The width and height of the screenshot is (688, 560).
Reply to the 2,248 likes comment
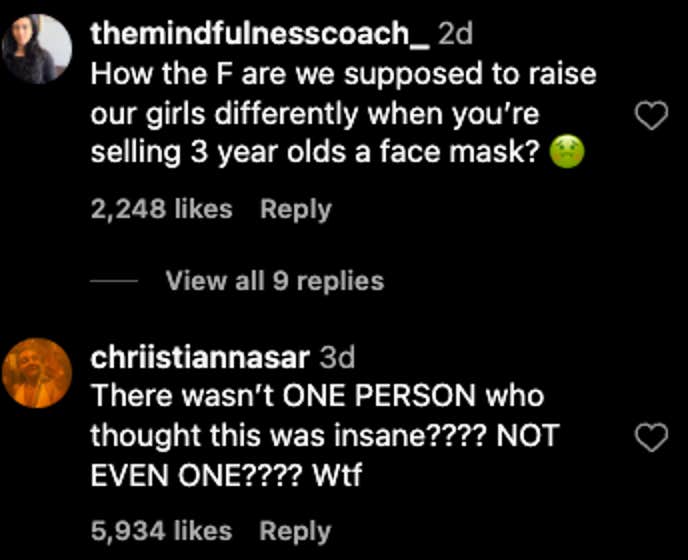(295, 210)
